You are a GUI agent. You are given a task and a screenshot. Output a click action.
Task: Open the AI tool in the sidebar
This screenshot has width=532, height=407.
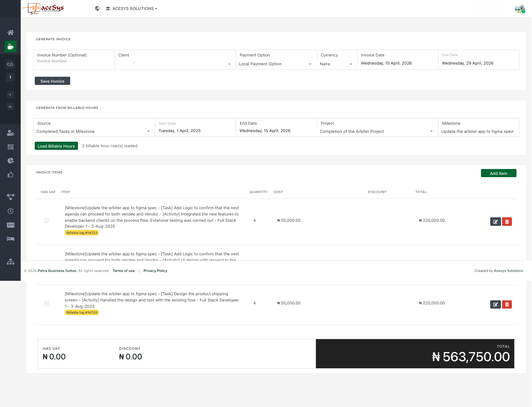click(x=10, y=107)
